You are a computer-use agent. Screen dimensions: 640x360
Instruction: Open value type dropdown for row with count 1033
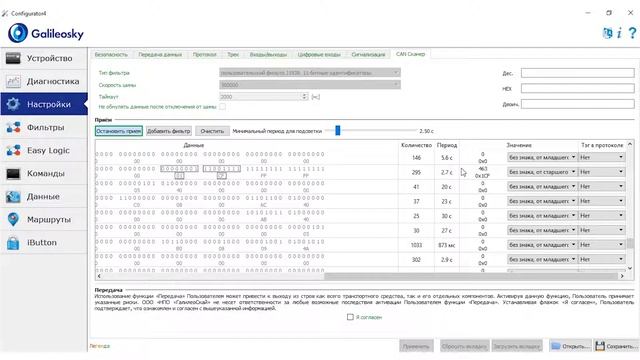click(x=542, y=245)
